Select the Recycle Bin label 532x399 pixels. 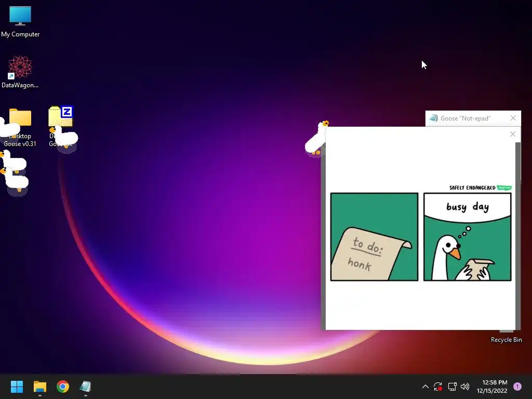506,340
